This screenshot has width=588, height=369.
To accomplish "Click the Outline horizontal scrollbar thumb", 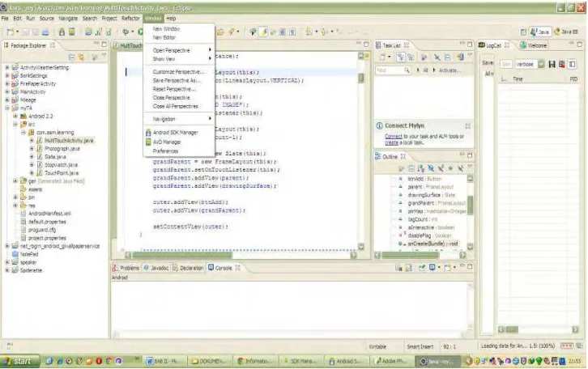I will pyautogui.click(x=410, y=255).
